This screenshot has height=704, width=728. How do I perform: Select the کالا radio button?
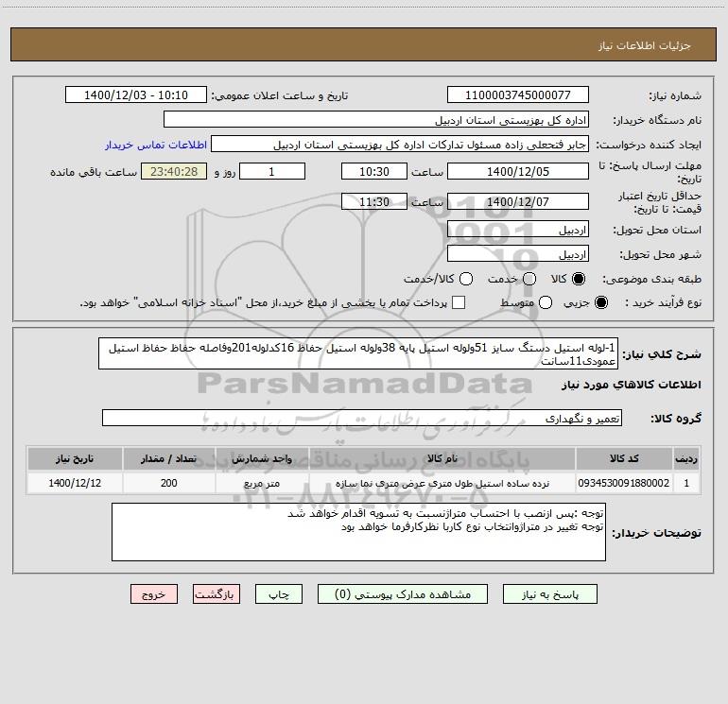click(579, 279)
